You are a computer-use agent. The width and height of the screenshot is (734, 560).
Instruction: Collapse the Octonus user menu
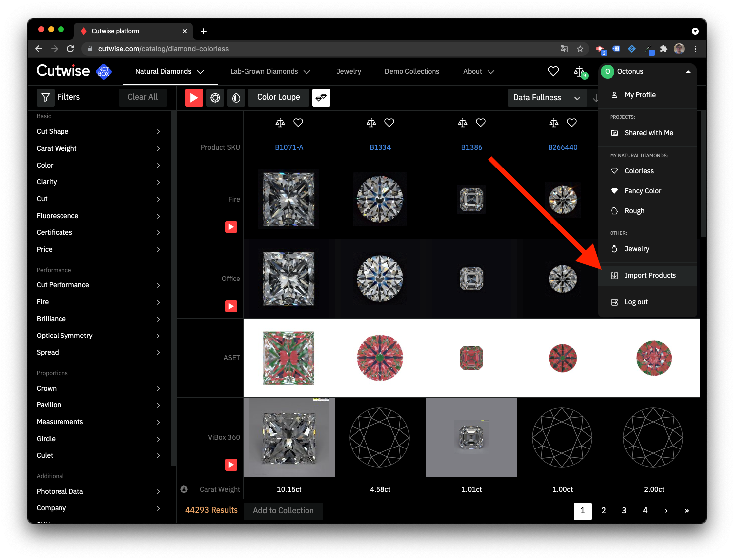tap(648, 72)
